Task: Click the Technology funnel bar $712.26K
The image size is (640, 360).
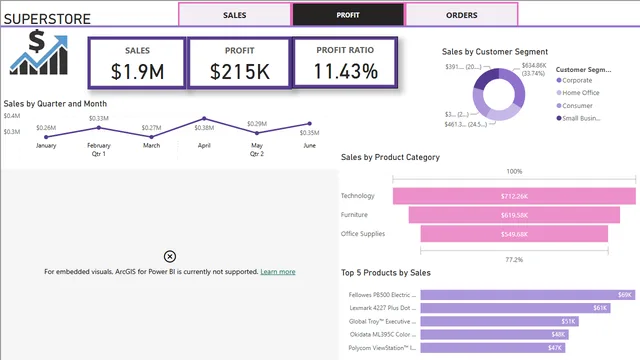Action: [514, 196]
